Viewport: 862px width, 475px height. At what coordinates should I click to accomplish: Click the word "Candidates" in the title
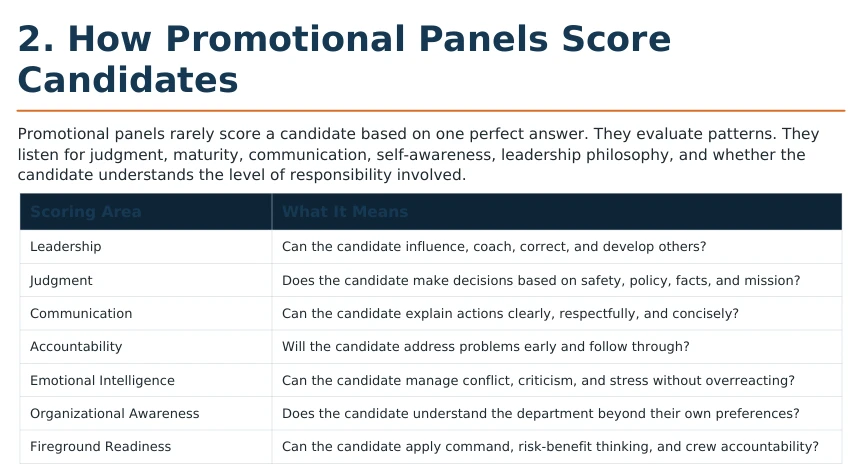[128, 80]
